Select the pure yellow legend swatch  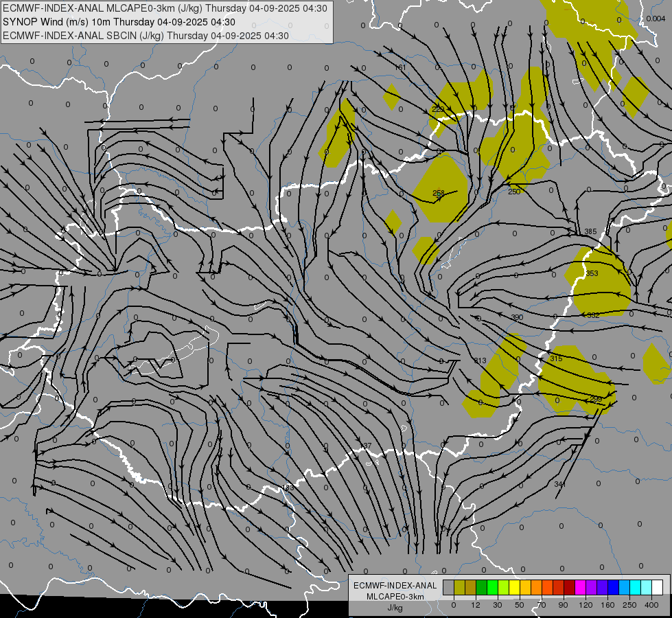[514, 587]
